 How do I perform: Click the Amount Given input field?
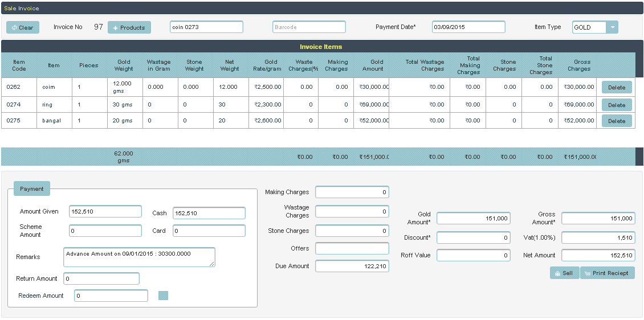105,212
